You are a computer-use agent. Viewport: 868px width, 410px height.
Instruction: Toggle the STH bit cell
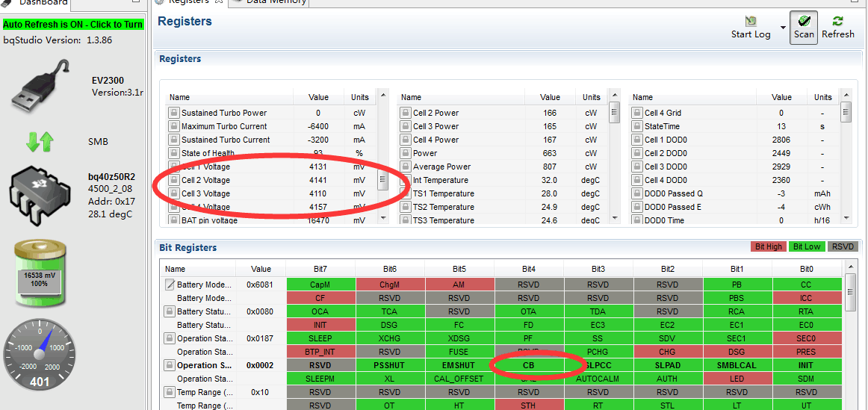pos(529,406)
